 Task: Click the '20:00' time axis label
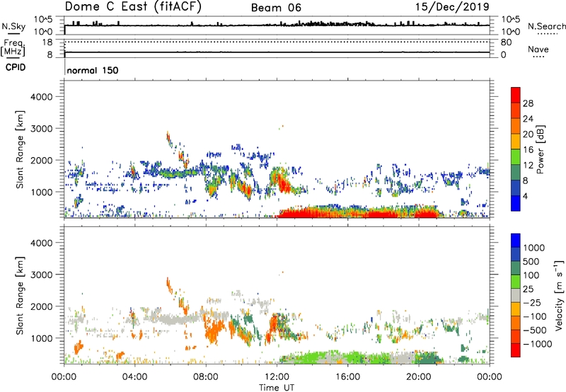pos(419,377)
